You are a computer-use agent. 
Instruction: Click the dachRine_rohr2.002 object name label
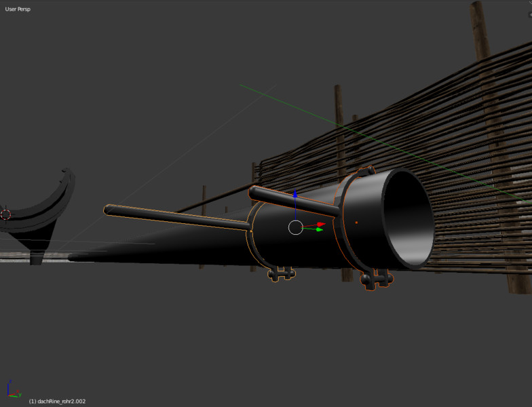pos(57,402)
